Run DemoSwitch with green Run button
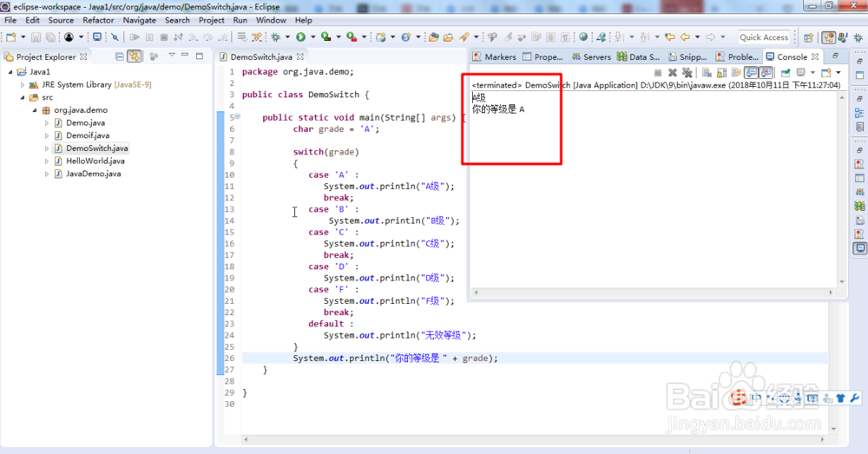 [300, 37]
